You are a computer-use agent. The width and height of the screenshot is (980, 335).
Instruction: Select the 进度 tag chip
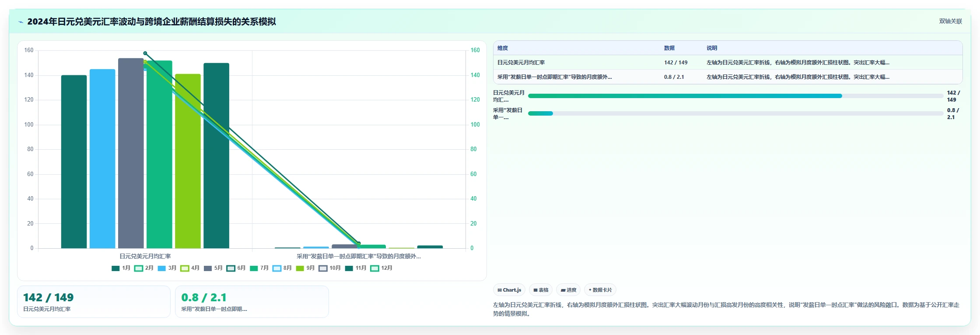tap(568, 290)
